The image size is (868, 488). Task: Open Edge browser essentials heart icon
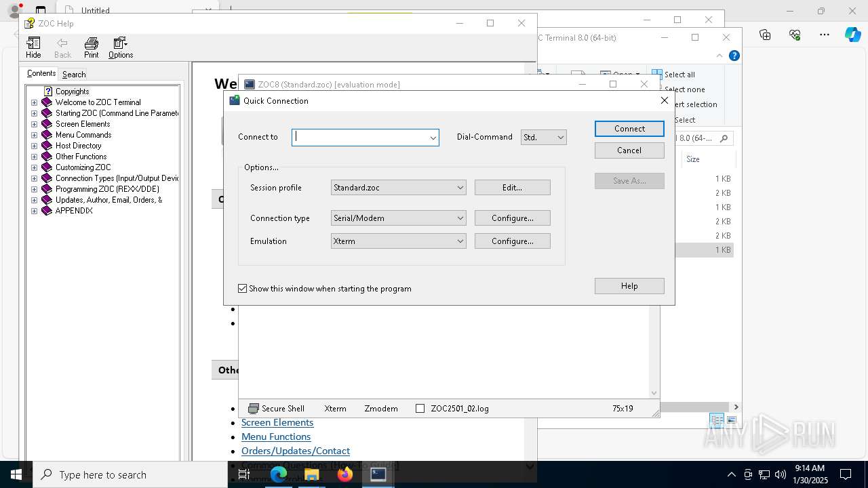(795, 35)
